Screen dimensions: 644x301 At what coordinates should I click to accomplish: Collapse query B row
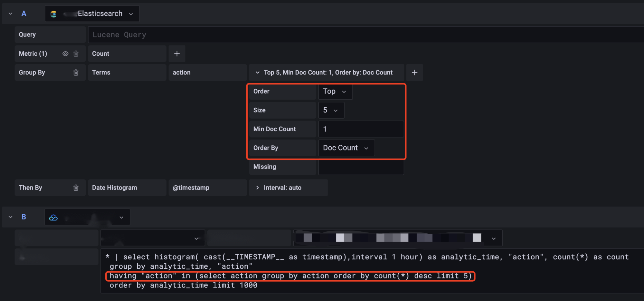click(10, 217)
